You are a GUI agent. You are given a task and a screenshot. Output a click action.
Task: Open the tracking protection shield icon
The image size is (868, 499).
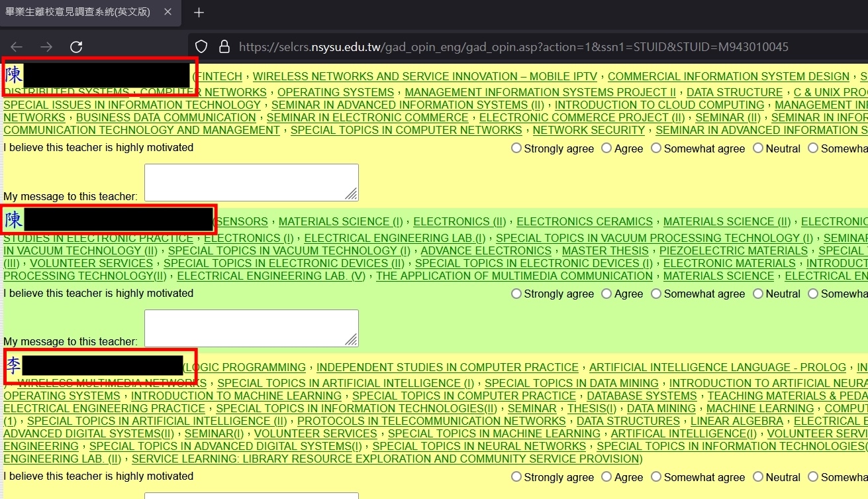point(202,47)
